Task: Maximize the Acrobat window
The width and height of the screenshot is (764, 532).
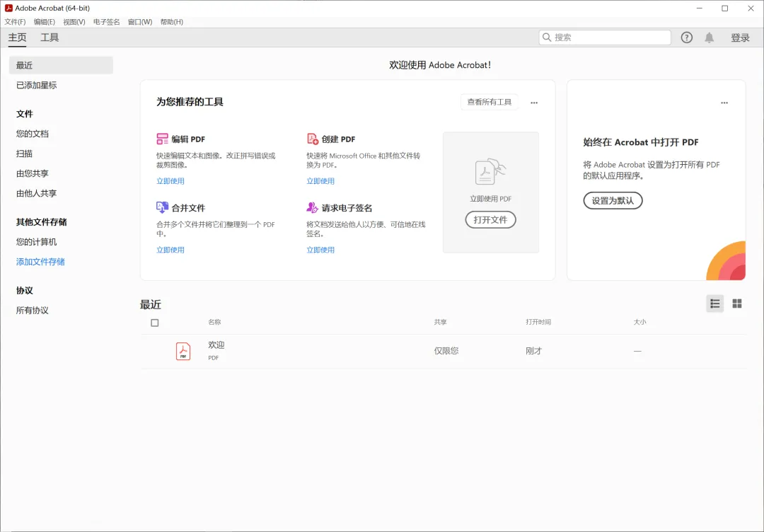Action: [725, 8]
